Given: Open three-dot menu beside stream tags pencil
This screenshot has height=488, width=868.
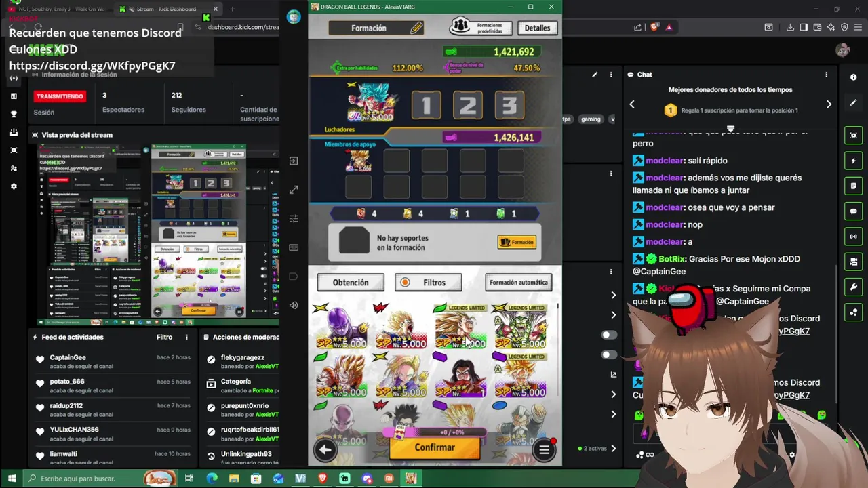Looking at the screenshot, I should click(611, 75).
